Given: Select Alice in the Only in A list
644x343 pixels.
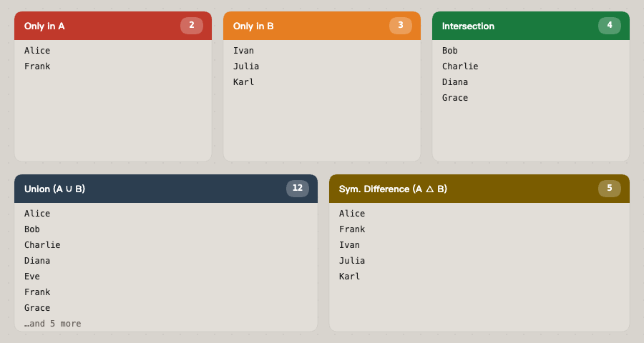Looking at the screenshot, I should click(x=37, y=51).
